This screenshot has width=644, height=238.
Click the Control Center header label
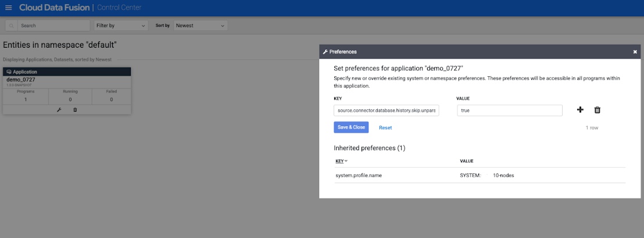119,8
